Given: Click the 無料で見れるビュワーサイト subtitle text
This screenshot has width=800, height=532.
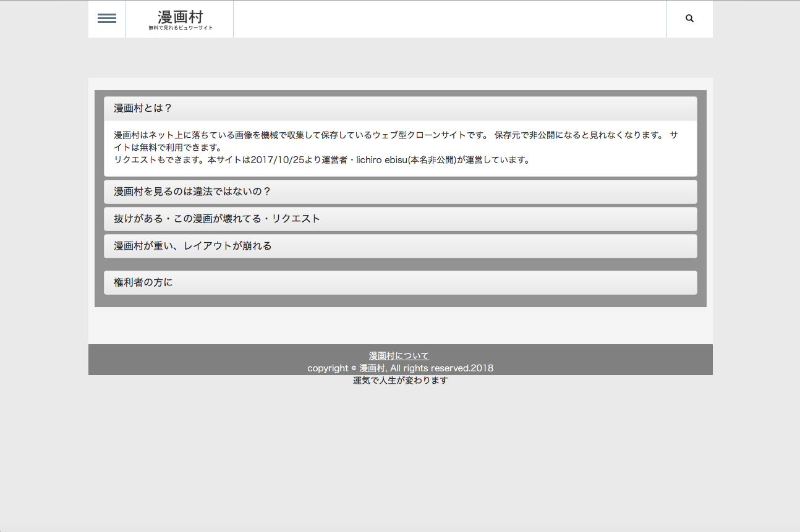Looking at the screenshot, I should (181, 28).
